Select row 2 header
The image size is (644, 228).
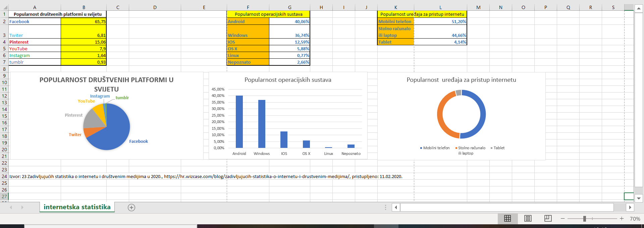(4, 21)
